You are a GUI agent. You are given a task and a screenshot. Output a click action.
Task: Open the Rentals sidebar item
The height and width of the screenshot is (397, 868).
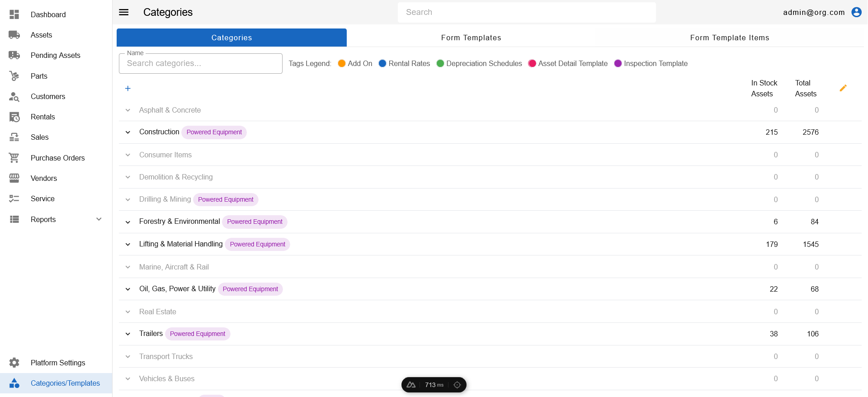tap(42, 117)
